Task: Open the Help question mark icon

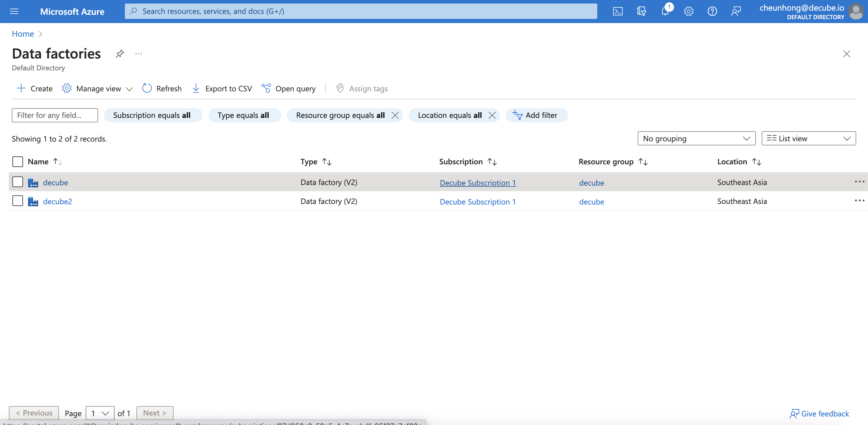Action: pyautogui.click(x=712, y=12)
